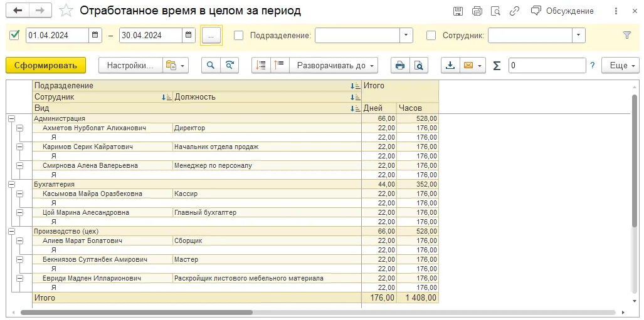Click the find next icon
Screen dimensions: 644x320
230,65
